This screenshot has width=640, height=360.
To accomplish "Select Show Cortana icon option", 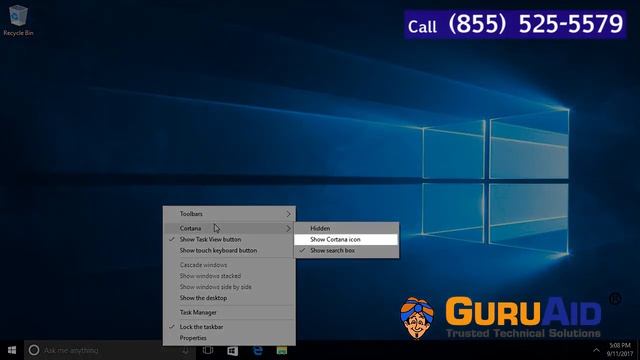I will pos(346,240).
